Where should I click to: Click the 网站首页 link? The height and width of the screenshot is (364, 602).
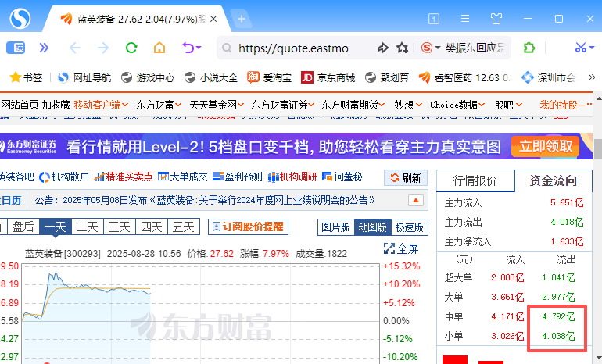coord(20,105)
